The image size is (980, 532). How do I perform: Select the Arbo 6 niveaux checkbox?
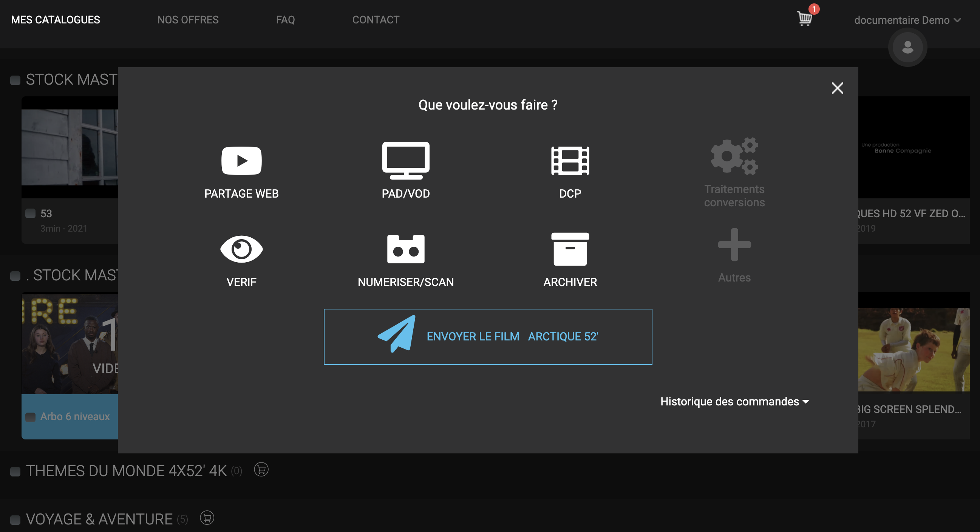(31, 417)
